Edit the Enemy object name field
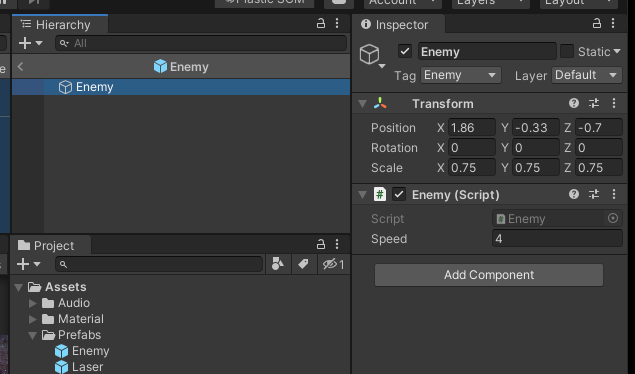635x374 pixels. click(487, 51)
